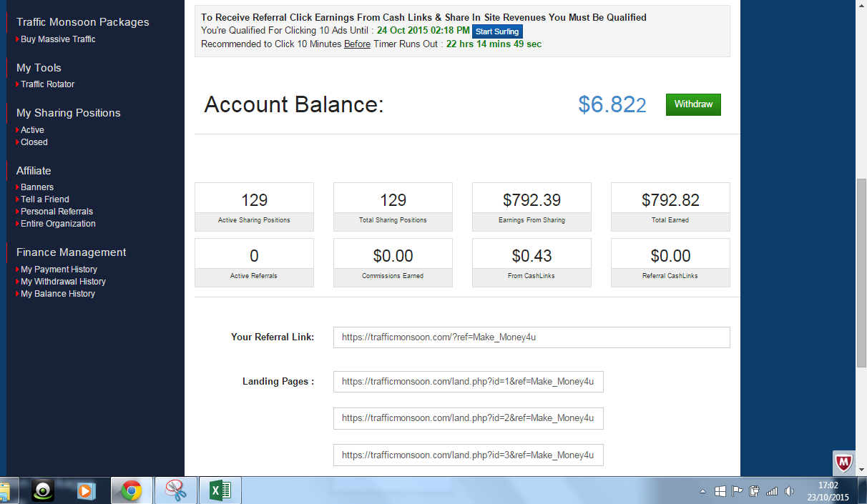Viewport: 867px width, 504px height.
Task: Open Tell a Friend link
Action: 45,199
